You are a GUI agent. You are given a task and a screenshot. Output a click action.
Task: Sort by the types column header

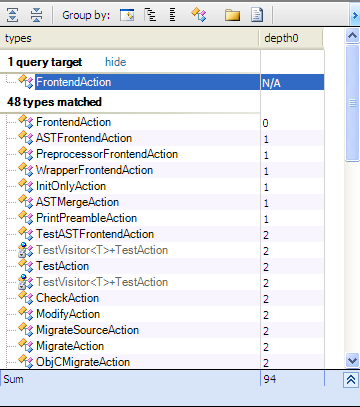click(x=129, y=38)
